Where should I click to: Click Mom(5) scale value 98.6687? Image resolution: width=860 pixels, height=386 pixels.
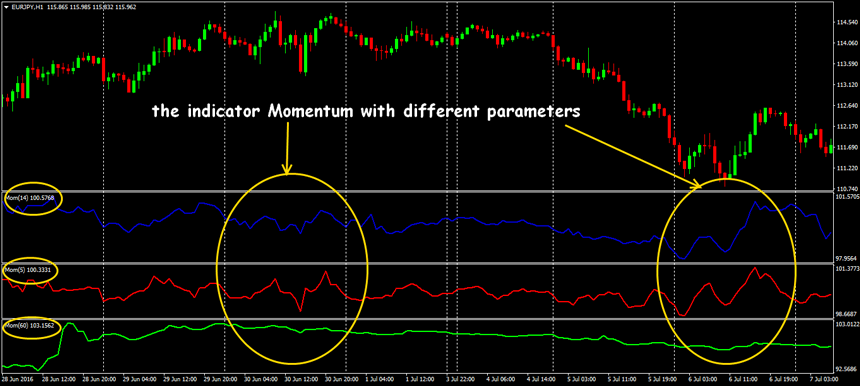[x=847, y=314]
